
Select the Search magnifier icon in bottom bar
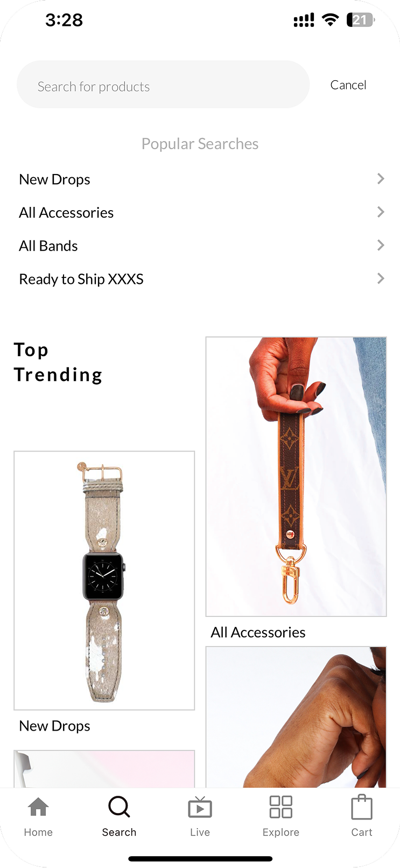pyautogui.click(x=119, y=807)
